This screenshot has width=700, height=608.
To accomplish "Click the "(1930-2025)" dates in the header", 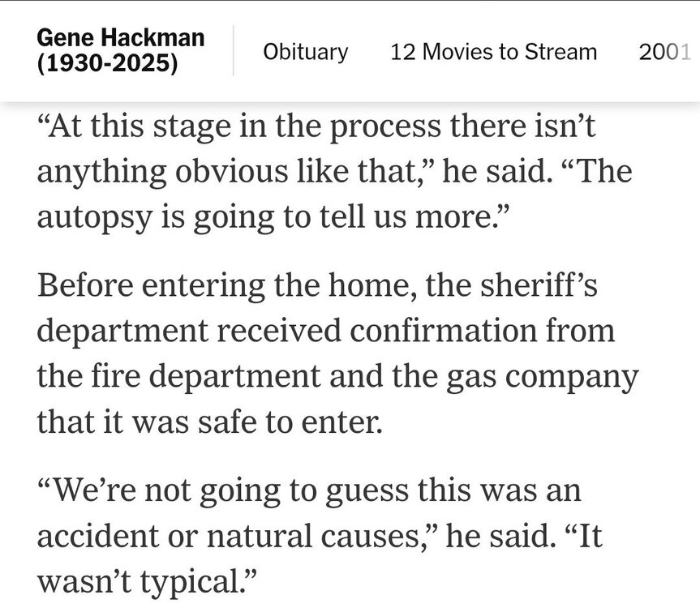I will [x=107, y=63].
